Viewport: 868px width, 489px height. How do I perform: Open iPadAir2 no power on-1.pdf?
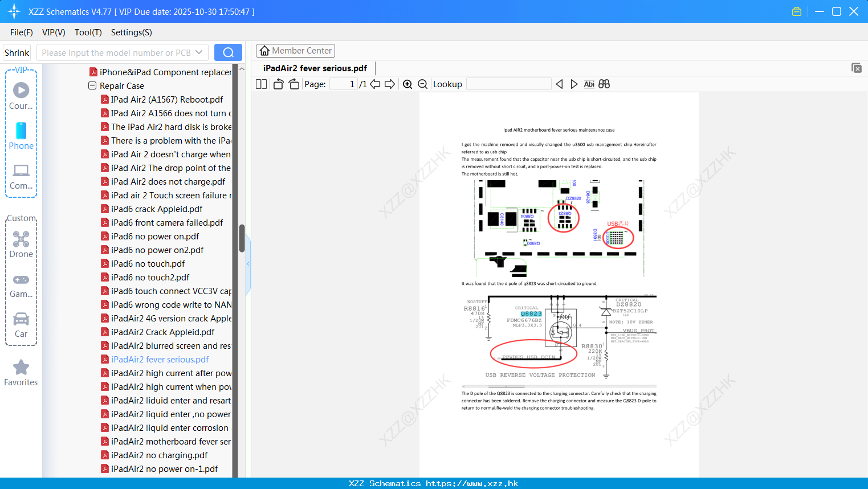click(x=164, y=468)
